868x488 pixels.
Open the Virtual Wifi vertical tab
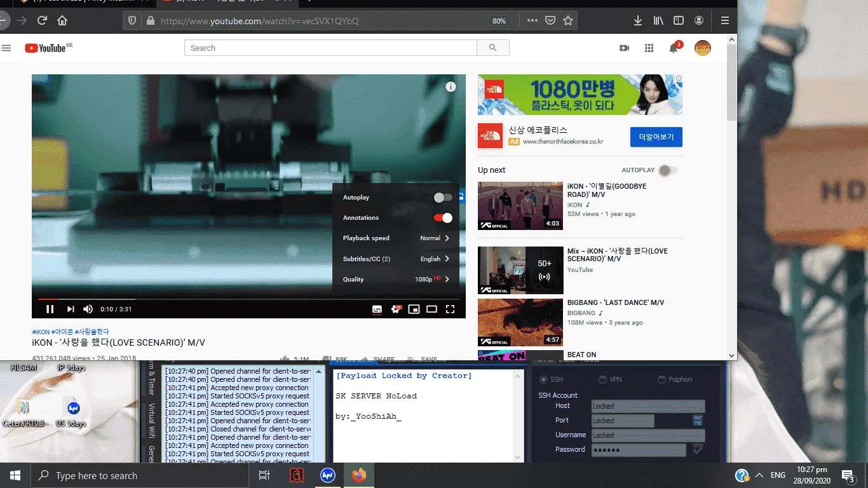pyautogui.click(x=151, y=422)
